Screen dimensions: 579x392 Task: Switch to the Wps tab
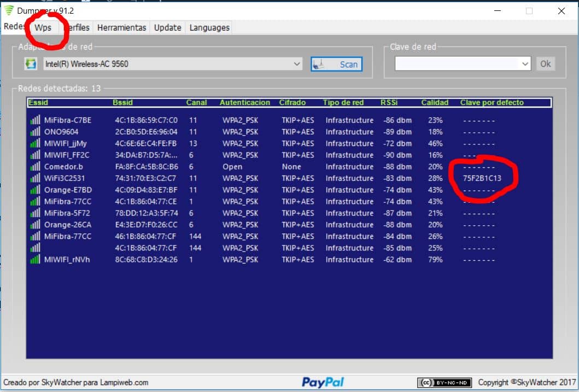(43, 28)
